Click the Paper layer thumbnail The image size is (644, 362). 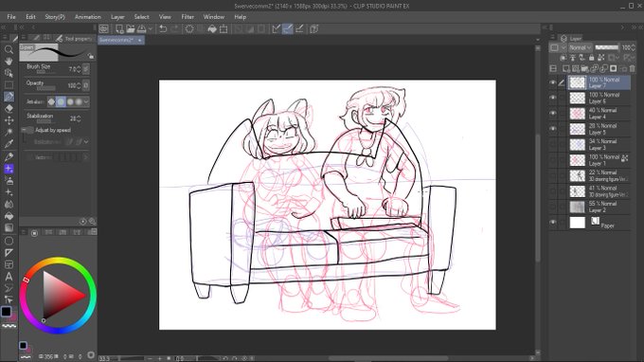point(577,223)
